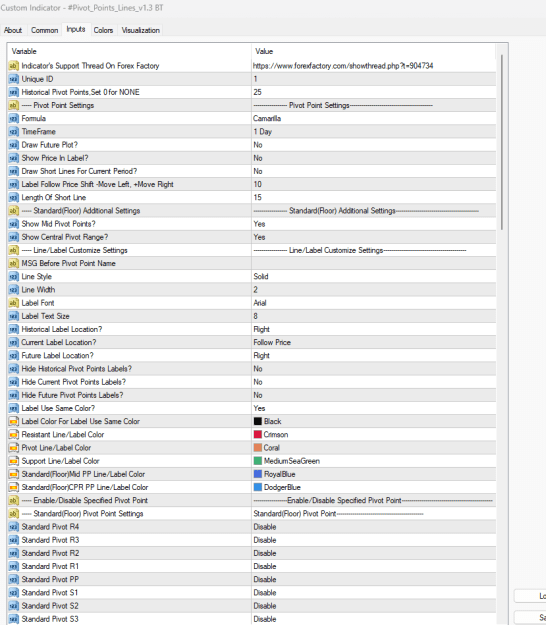Change the TimeFrame value 1 Day
Image resolution: width=546 pixels, height=625 pixels.
pyautogui.click(x=374, y=132)
